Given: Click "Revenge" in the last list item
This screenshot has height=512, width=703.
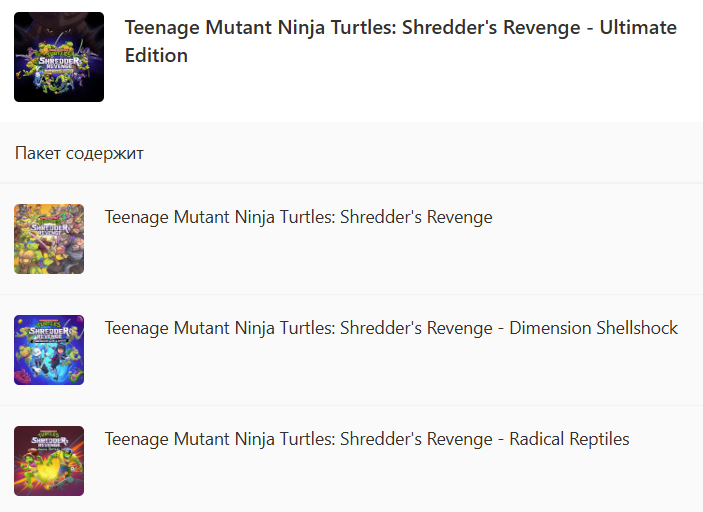Looking at the screenshot, I should pos(459,439).
